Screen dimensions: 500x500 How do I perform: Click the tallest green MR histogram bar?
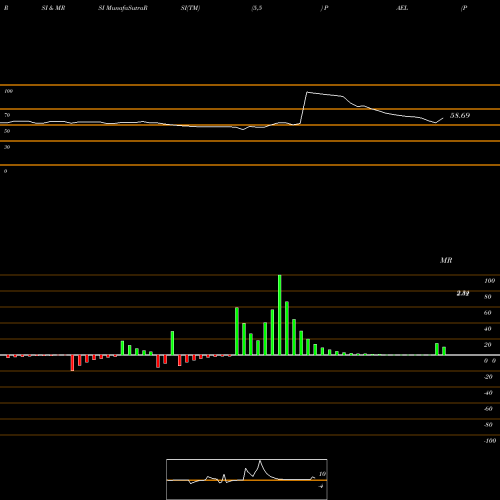pyautogui.click(x=279, y=315)
